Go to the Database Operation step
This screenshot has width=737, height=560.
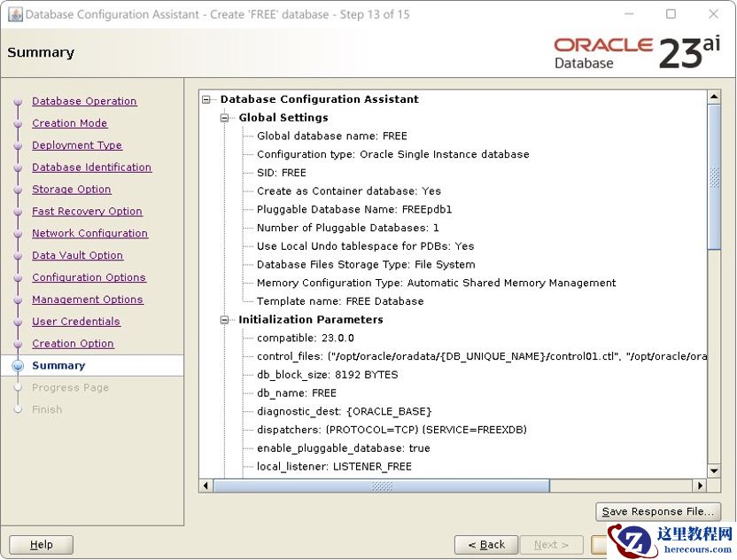click(84, 101)
